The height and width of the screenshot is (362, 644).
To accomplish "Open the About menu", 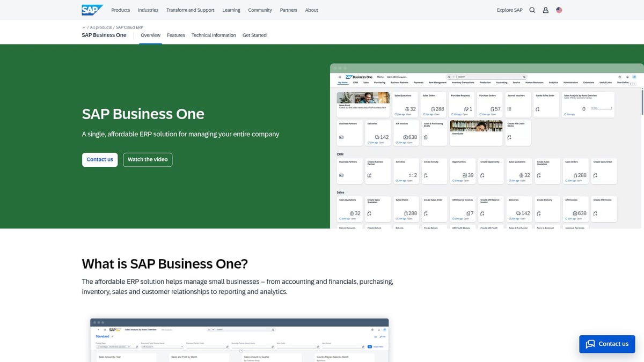I will [312, 10].
